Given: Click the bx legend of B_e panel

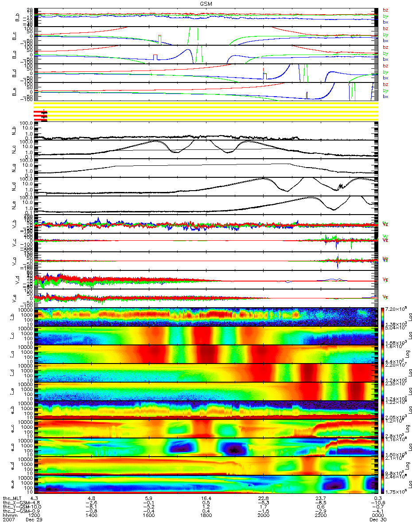Looking at the screenshot, I should click(385, 96).
